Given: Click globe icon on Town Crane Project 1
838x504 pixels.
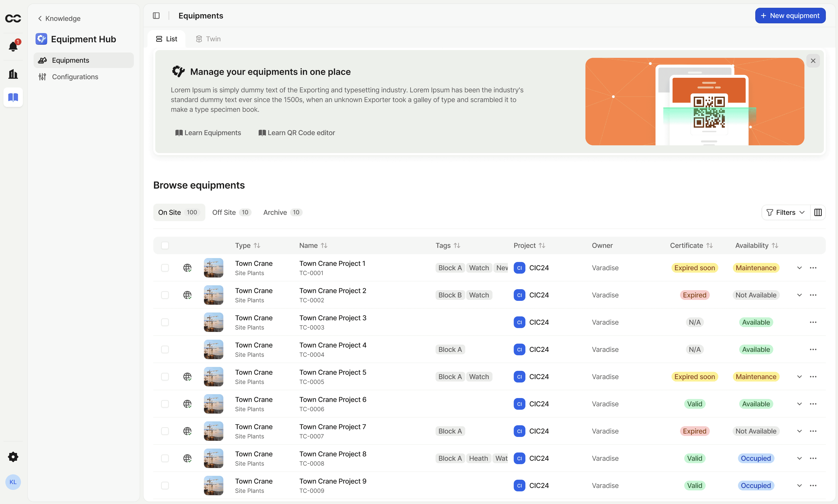Looking at the screenshot, I should click(x=187, y=268).
